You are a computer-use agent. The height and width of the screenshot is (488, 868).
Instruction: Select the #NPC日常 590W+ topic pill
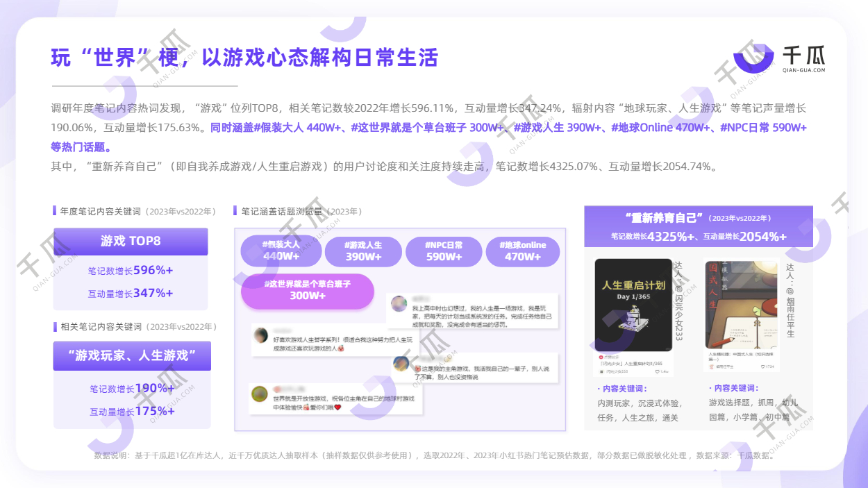(x=444, y=251)
